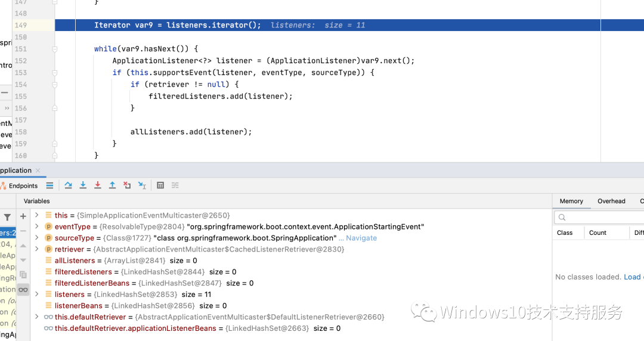This screenshot has height=341, width=644.
Task: Move watch down with the down arrow
Action: [23, 260]
